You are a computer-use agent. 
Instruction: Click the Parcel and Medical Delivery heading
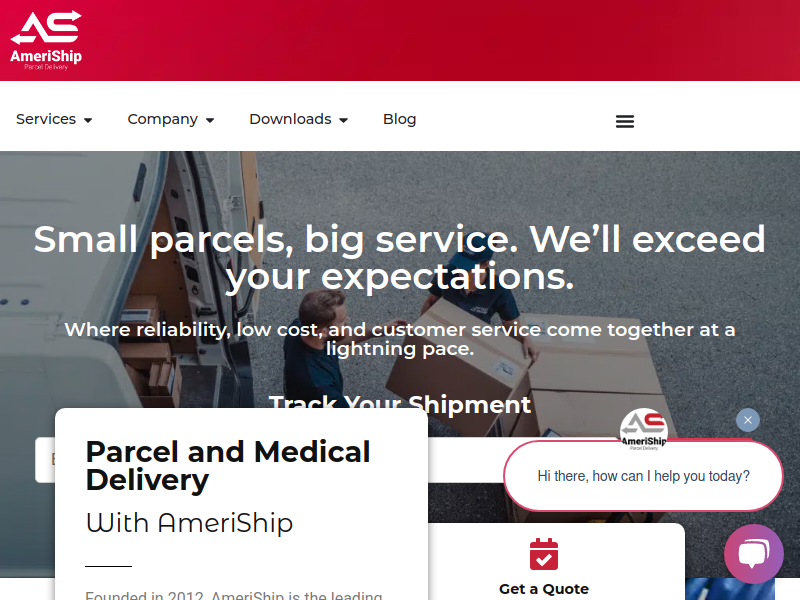pos(228,465)
